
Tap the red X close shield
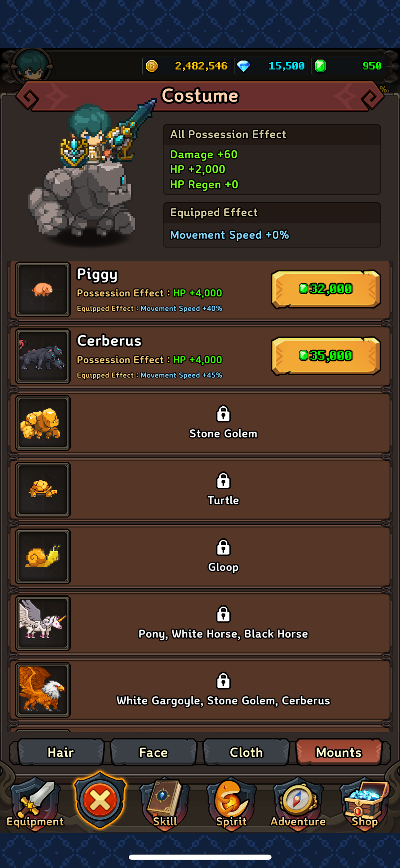pyautogui.click(x=100, y=800)
